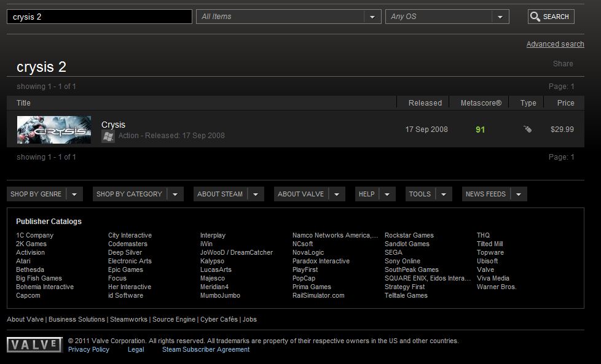601x364 pixels.
Task: Sort results by the Type column header
Action: click(528, 103)
